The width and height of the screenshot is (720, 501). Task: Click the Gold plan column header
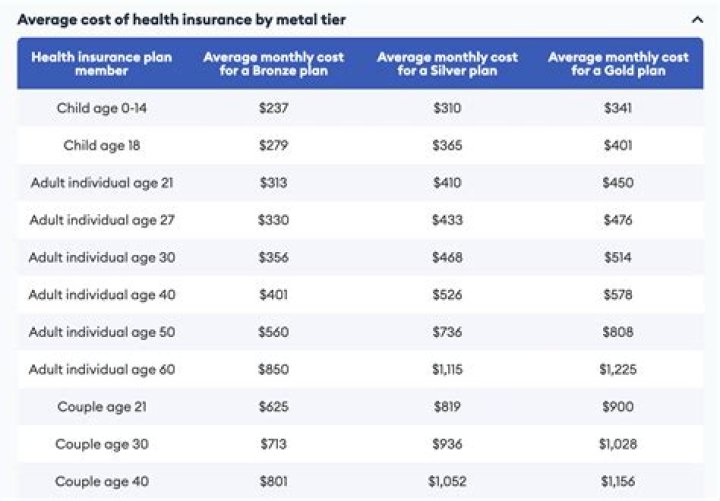click(x=618, y=64)
